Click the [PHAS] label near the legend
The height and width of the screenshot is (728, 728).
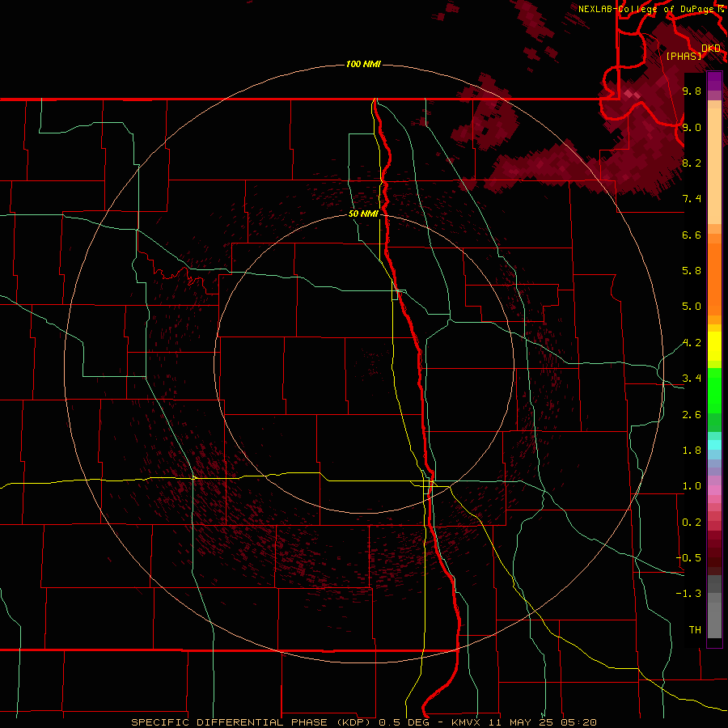(x=684, y=57)
